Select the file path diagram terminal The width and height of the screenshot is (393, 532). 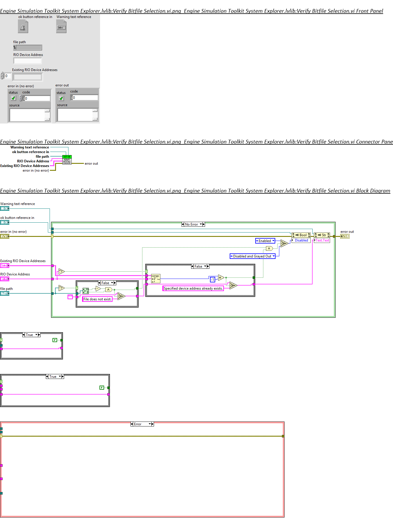tap(5, 293)
